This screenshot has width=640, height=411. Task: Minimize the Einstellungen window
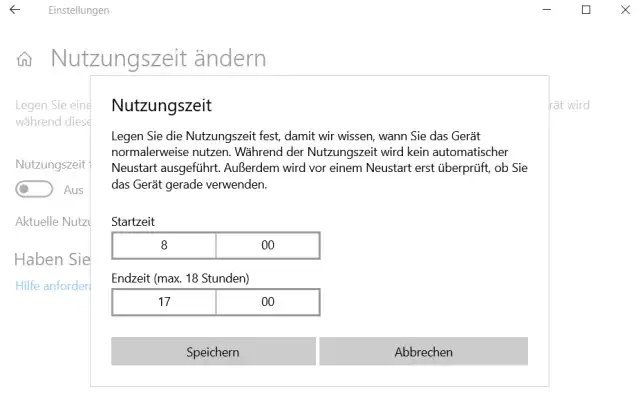(540, 10)
